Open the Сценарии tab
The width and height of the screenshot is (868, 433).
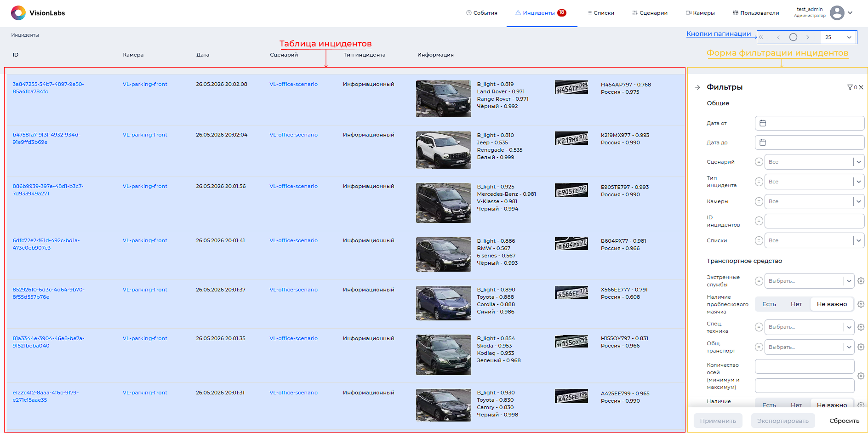pos(650,13)
